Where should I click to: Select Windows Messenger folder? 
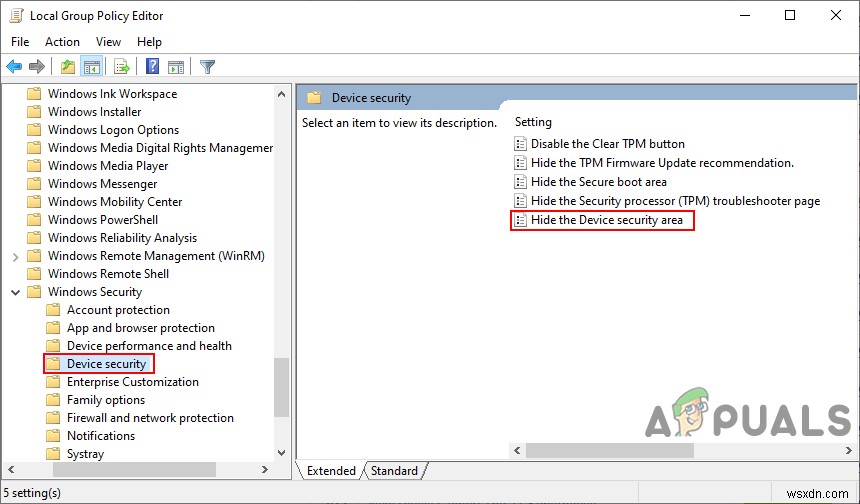tap(103, 184)
